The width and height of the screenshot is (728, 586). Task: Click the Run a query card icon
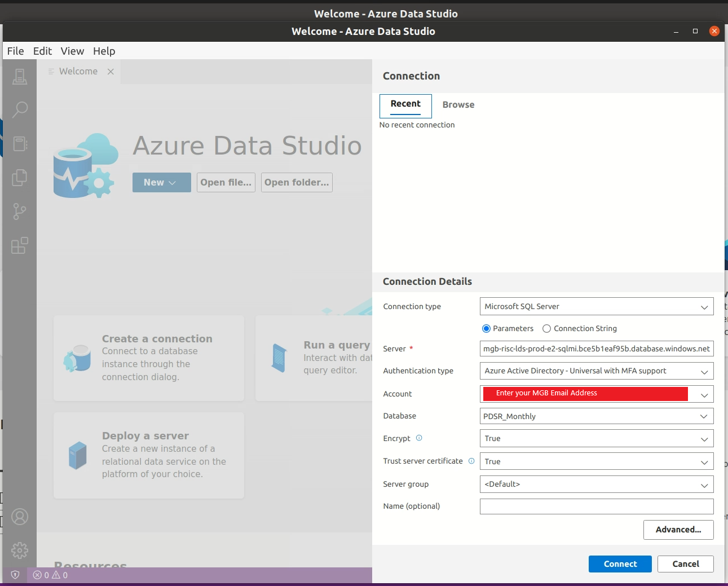(279, 358)
